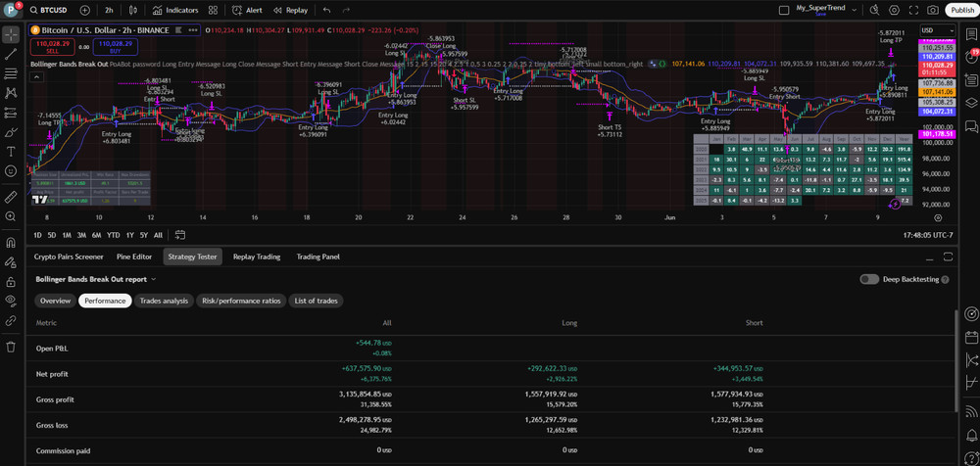The width and height of the screenshot is (980, 466).
Task: Open the Risk/performance ratios section
Action: [x=241, y=302]
